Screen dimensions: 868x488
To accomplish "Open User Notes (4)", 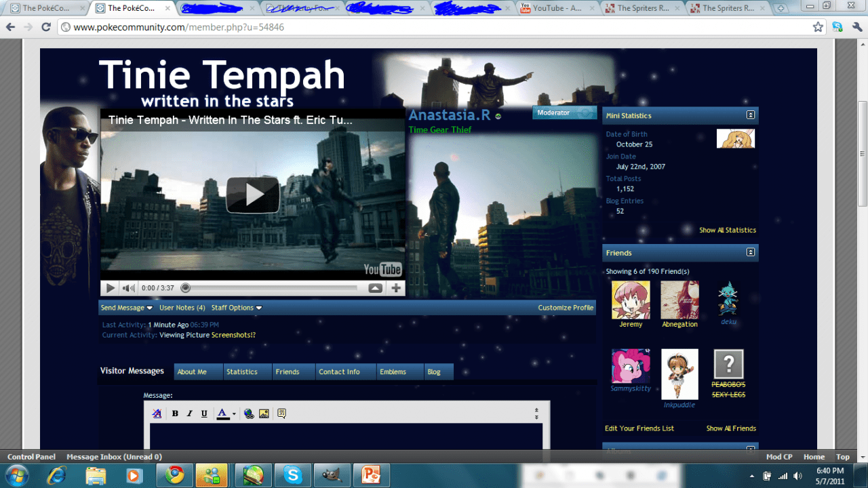I will point(182,308).
